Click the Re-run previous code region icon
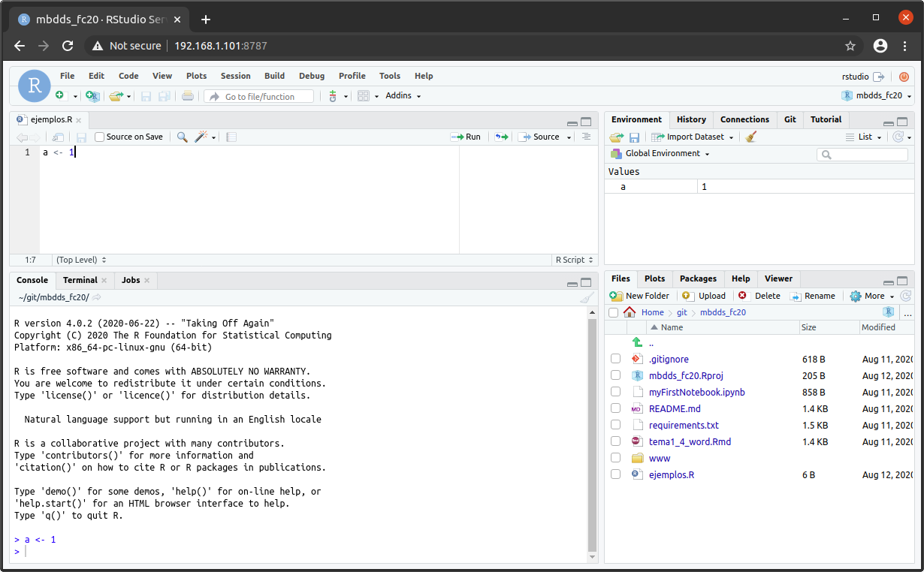 (501, 137)
